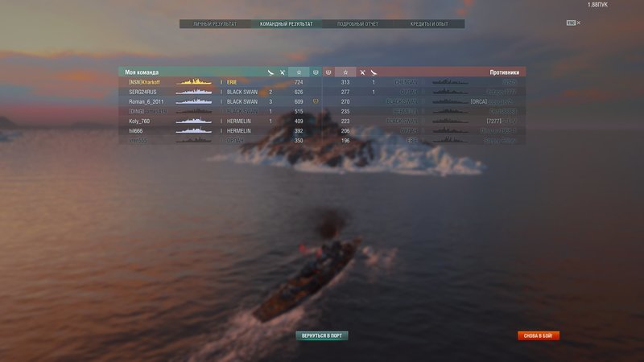
Task: Click the enemy Chengan ship silhouette
Action: [450, 82]
